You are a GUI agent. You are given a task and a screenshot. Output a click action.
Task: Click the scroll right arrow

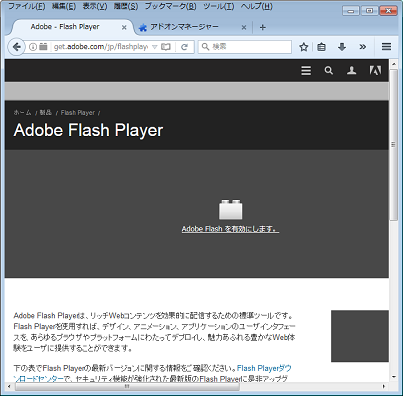tap(384, 387)
